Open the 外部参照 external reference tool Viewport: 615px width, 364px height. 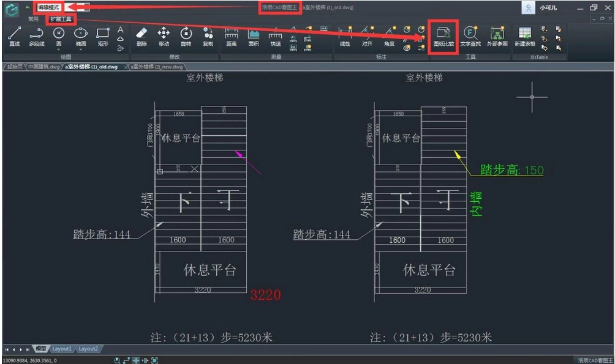(497, 37)
